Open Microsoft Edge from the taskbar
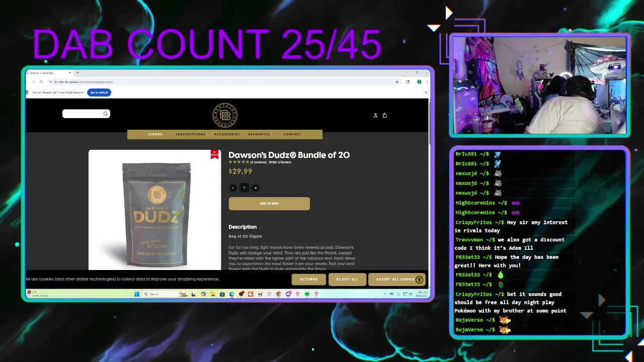Viewport: 644px width, 362px height. [x=232, y=294]
